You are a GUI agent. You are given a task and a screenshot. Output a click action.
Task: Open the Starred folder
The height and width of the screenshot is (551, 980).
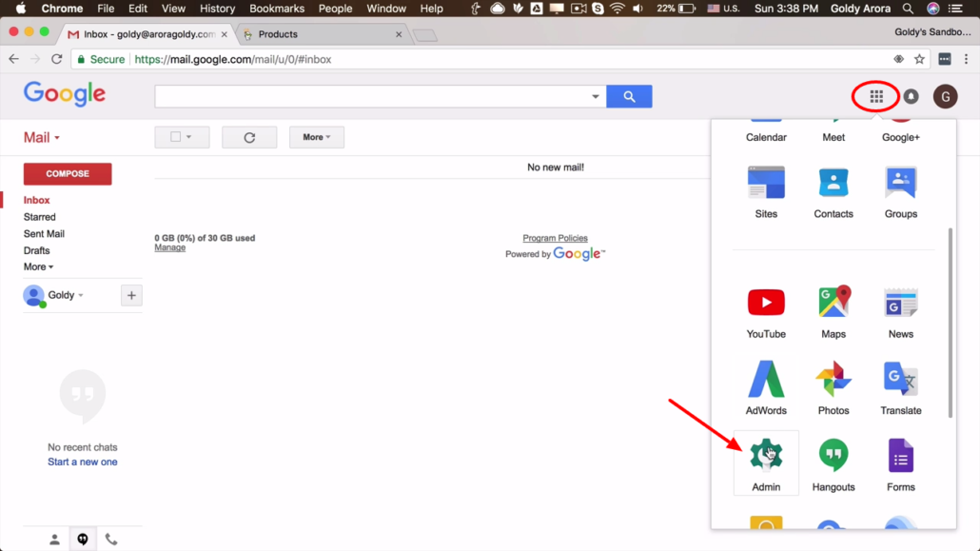[39, 217]
